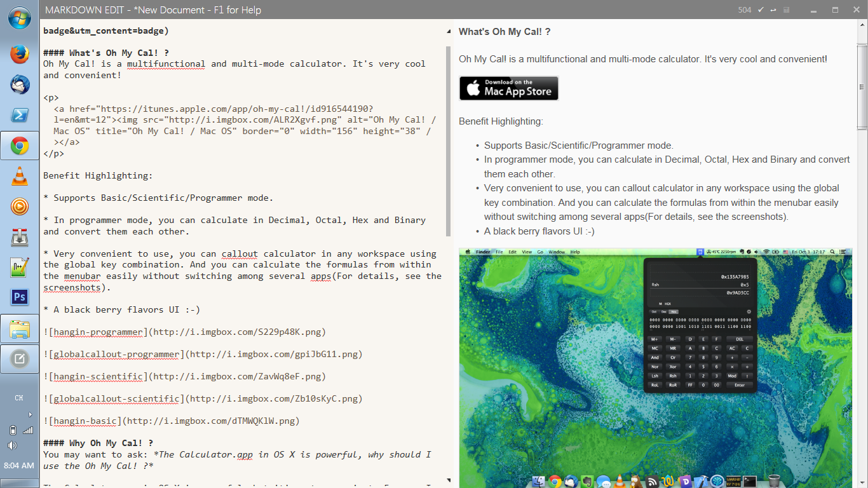Image resolution: width=868 pixels, height=488 pixels.
Task: Click the volume speaker icon in the tray
Action: (12, 445)
